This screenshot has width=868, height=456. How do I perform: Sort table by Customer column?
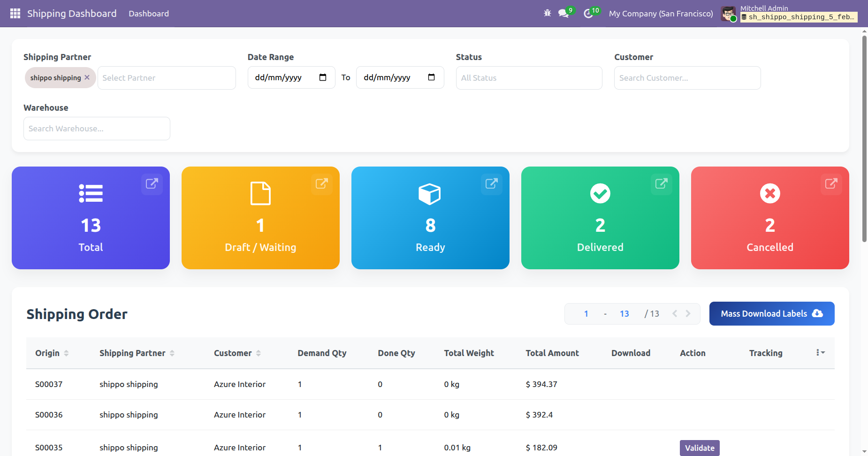[x=259, y=353]
